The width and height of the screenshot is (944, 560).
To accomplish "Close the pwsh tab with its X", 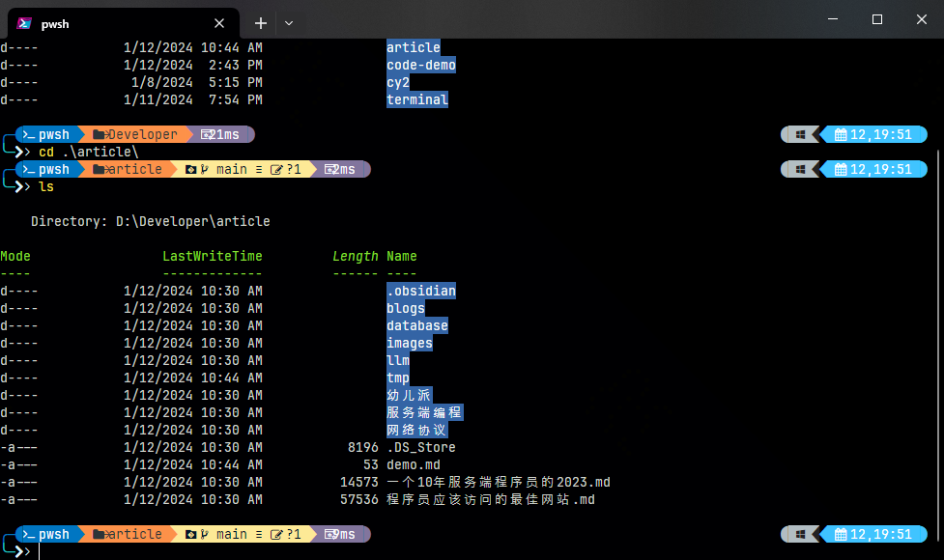I will pyautogui.click(x=218, y=23).
